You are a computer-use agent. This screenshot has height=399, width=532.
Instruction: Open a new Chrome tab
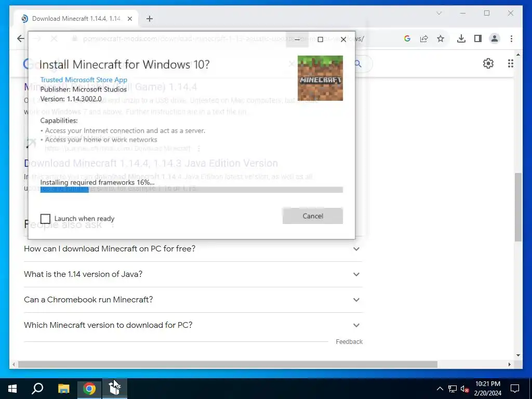coord(149,19)
